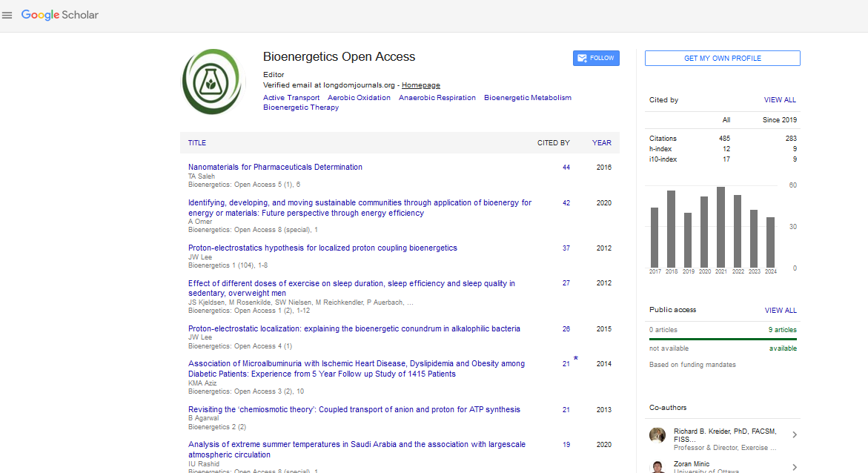The image size is (868, 473).
Task: Open Proton-electrostatic localization alkalophilic bacteria article
Action: tap(354, 329)
